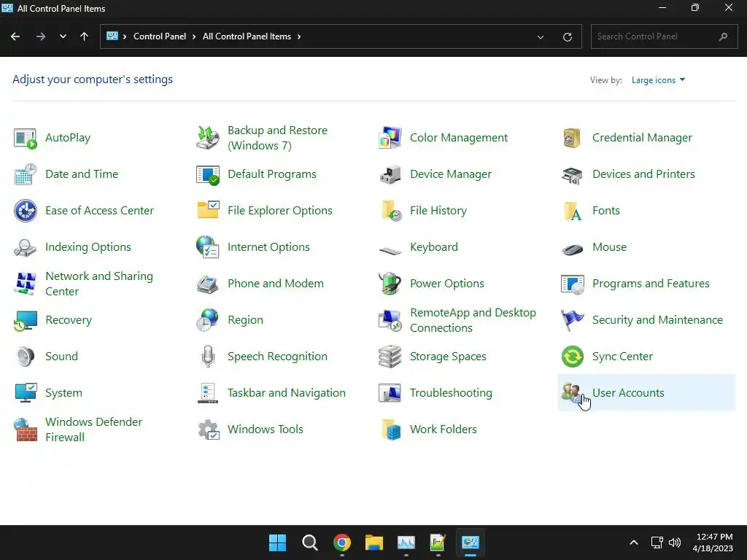The width and height of the screenshot is (747, 560).
Task: Go forward with the Forward arrow
Action: click(41, 36)
